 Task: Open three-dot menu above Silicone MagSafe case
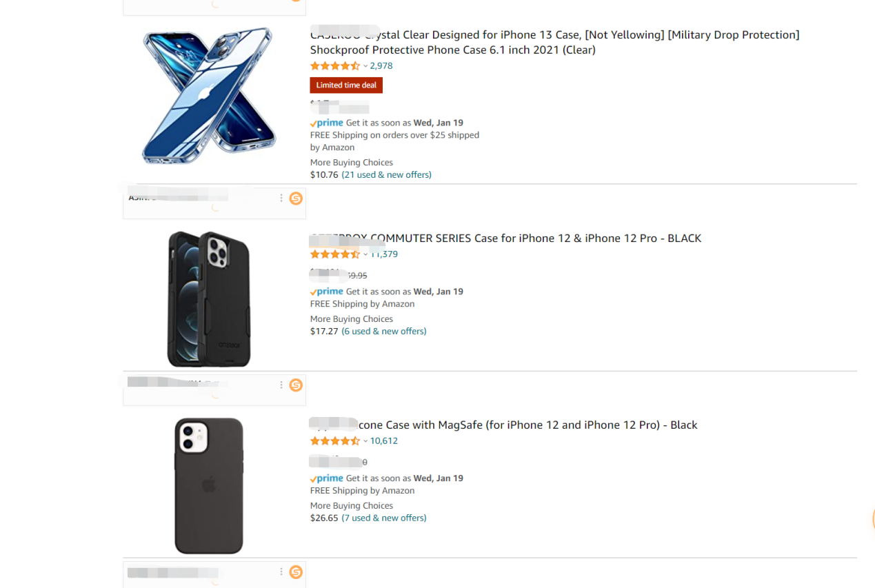tap(281, 385)
